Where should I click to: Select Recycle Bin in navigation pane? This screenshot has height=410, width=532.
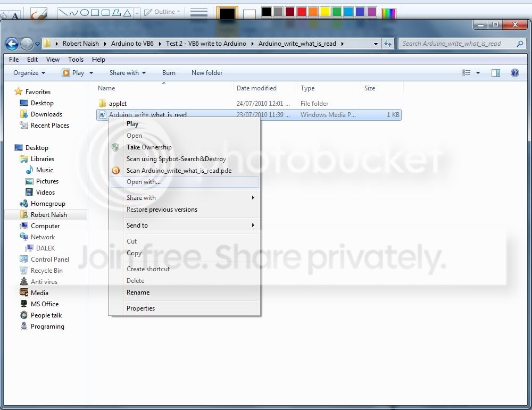pos(46,271)
